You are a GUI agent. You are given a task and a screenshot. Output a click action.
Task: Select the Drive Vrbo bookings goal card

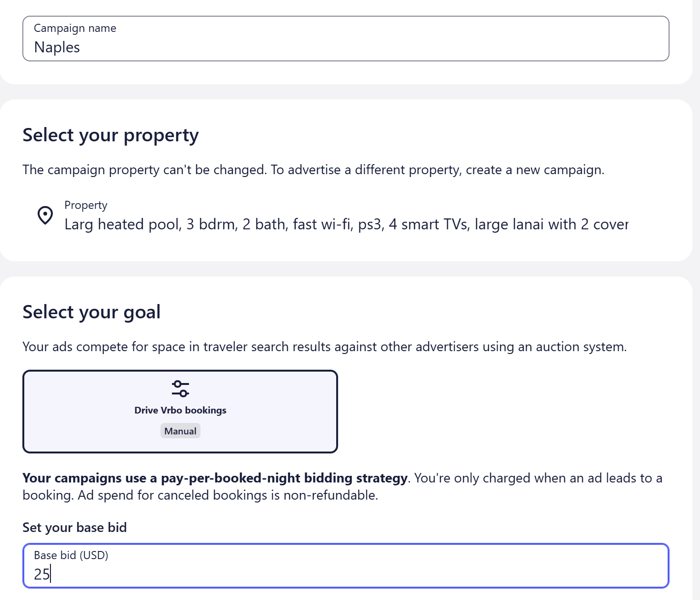180,412
